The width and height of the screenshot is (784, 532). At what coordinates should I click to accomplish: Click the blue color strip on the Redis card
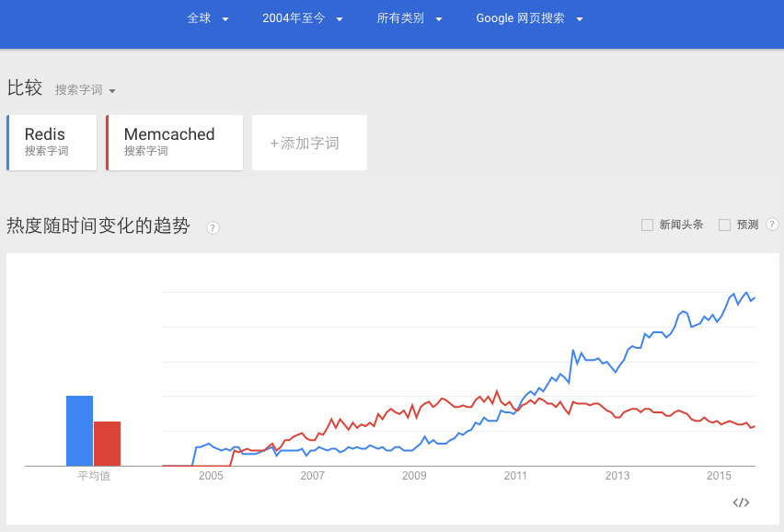click(x=8, y=142)
